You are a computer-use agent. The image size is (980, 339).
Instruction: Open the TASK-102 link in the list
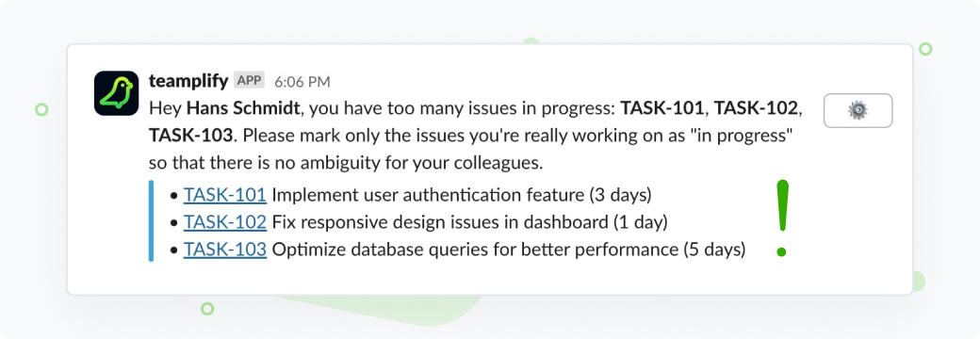(x=225, y=222)
